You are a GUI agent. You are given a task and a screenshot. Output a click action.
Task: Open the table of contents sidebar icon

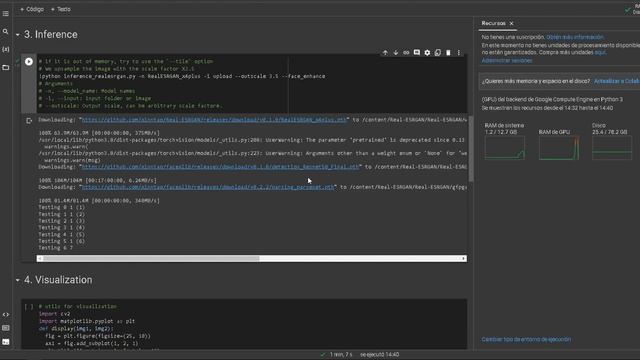(x=6, y=13)
